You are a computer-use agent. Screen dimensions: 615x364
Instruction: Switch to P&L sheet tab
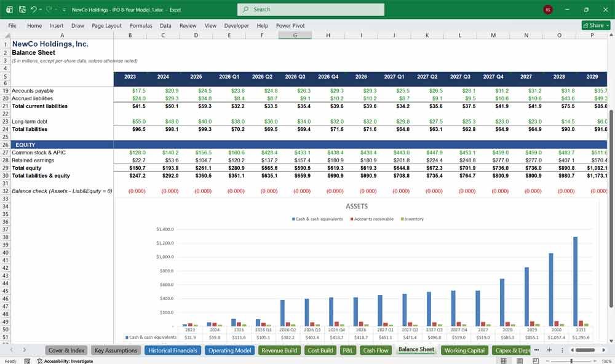347,350
